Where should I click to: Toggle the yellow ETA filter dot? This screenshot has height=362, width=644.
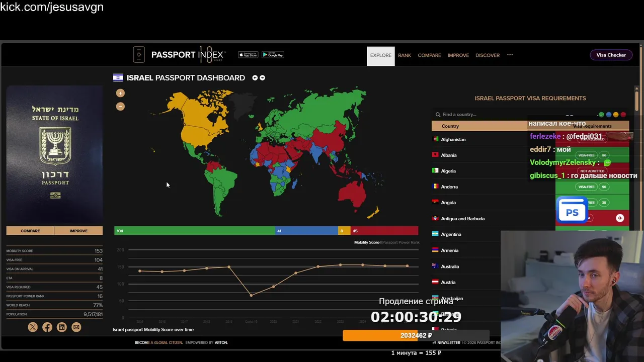coord(616,115)
